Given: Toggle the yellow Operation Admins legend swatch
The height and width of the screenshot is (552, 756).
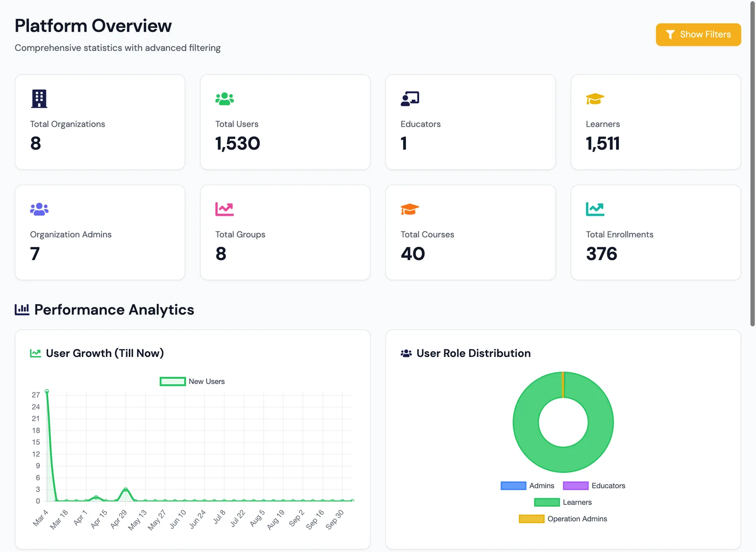Looking at the screenshot, I should click(532, 519).
